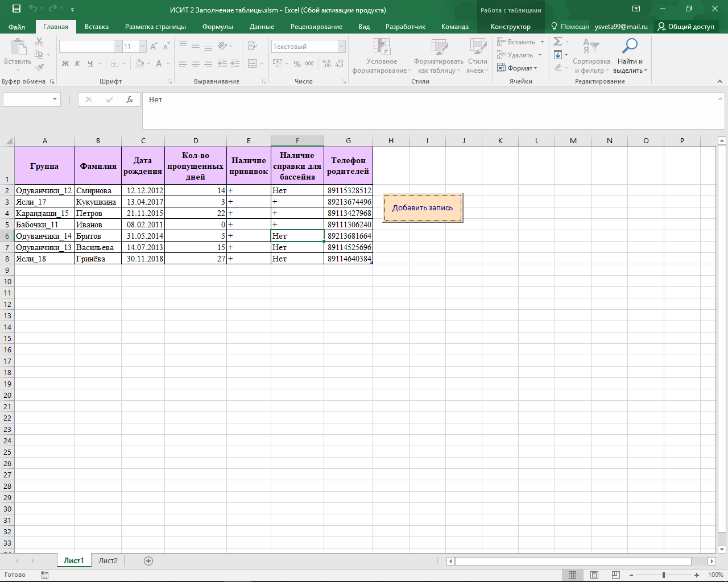Open Find and Select (Найти и выделить)

[630, 56]
